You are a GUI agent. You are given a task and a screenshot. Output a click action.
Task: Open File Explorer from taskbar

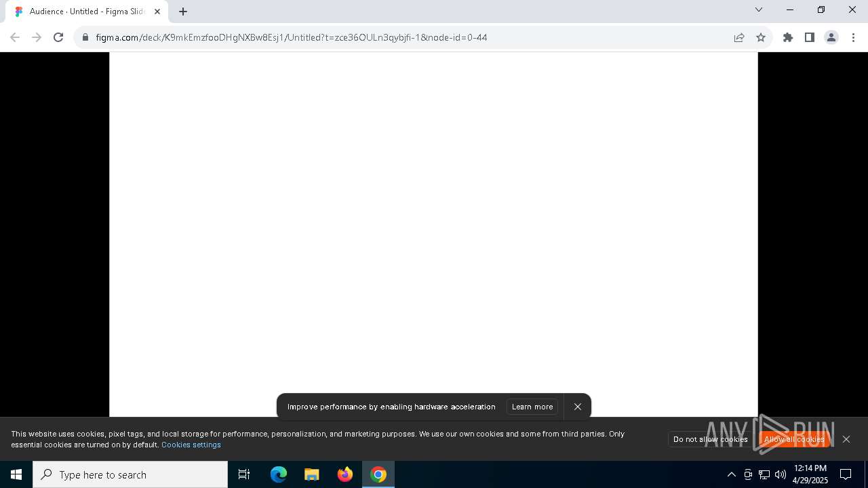tap(312, 474)
